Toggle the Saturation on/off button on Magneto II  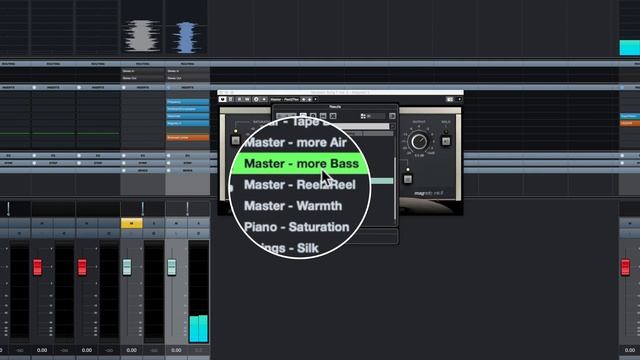(236, 140)
